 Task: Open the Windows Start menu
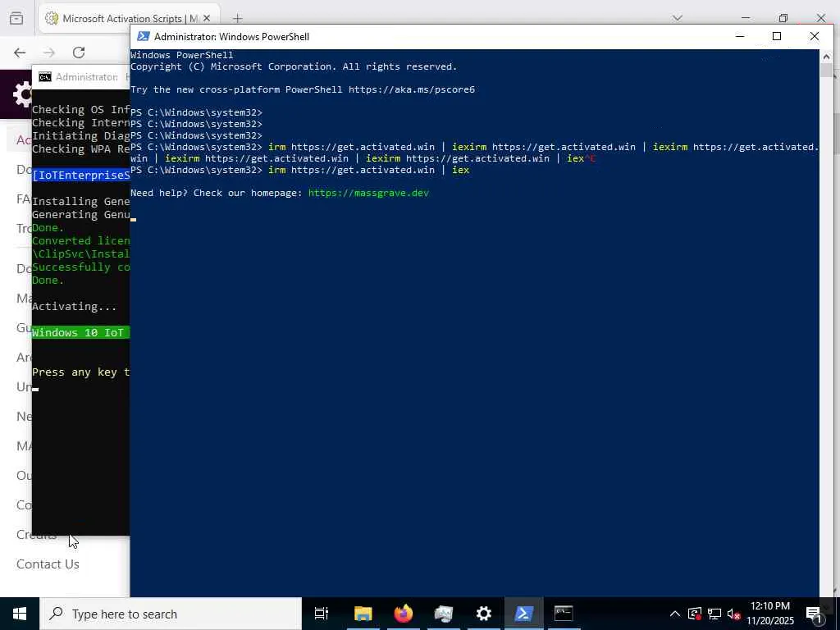pos(20,614)
